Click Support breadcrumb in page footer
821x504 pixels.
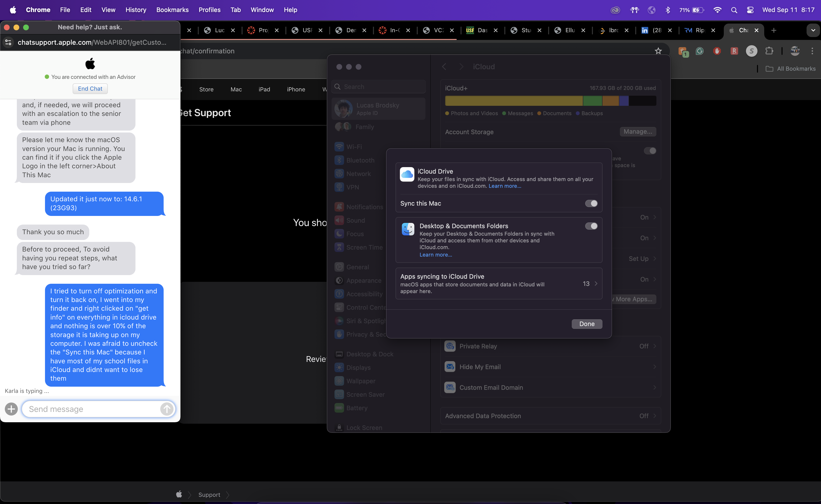click(209, 495)
